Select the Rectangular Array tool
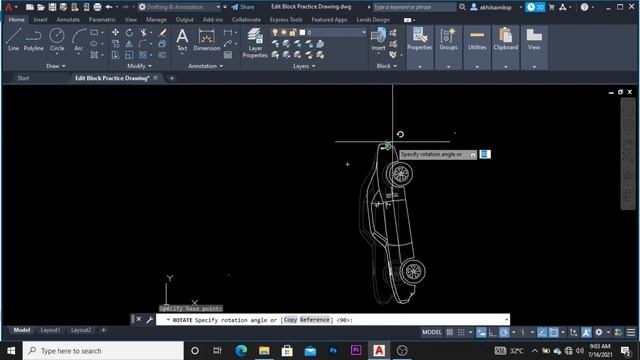The height and width of the screenshot is (360, 640). pos(143,55)
